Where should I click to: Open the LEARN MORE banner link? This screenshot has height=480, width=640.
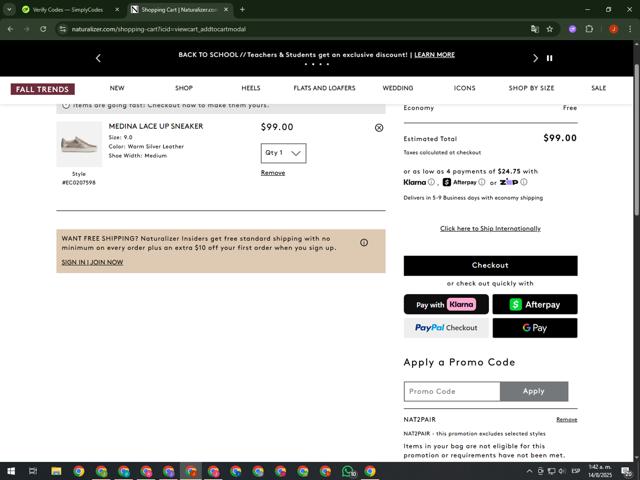click(434, 55)
